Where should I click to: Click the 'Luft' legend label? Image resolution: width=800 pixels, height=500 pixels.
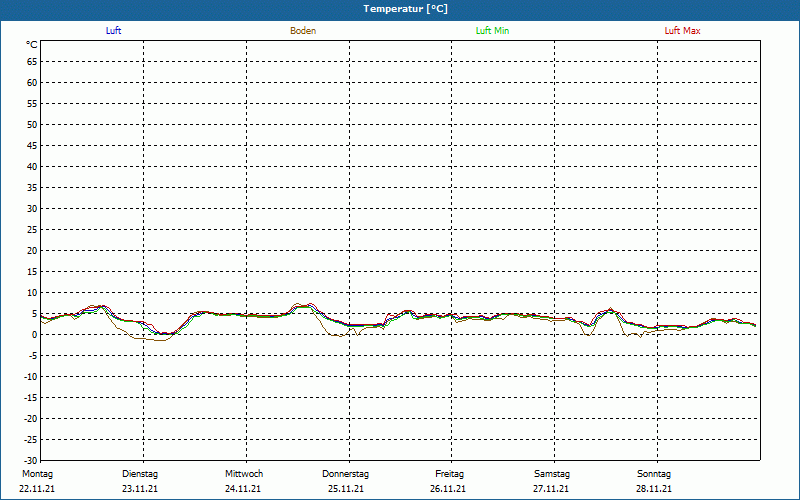coord(113,31)
